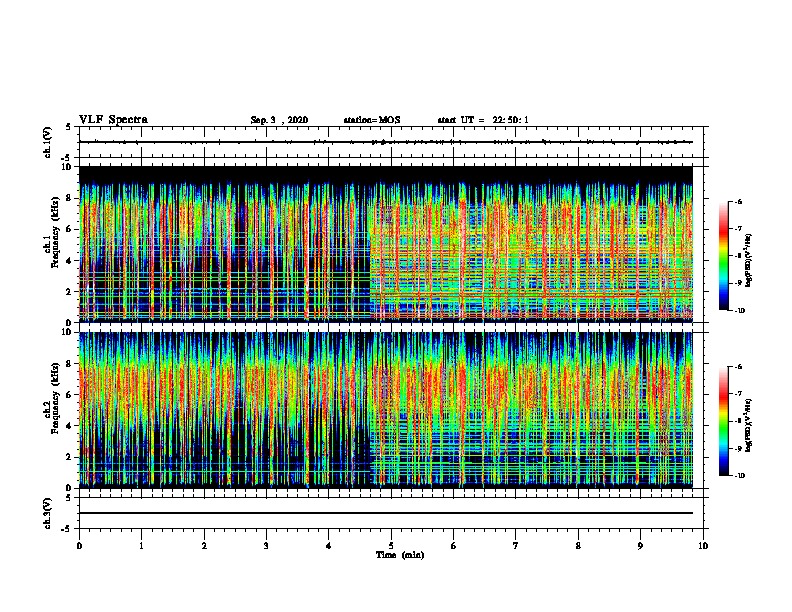Click the "ch.1(V)" axis label
The height and width of the screenshot is (612, 792).
(47, 142)
